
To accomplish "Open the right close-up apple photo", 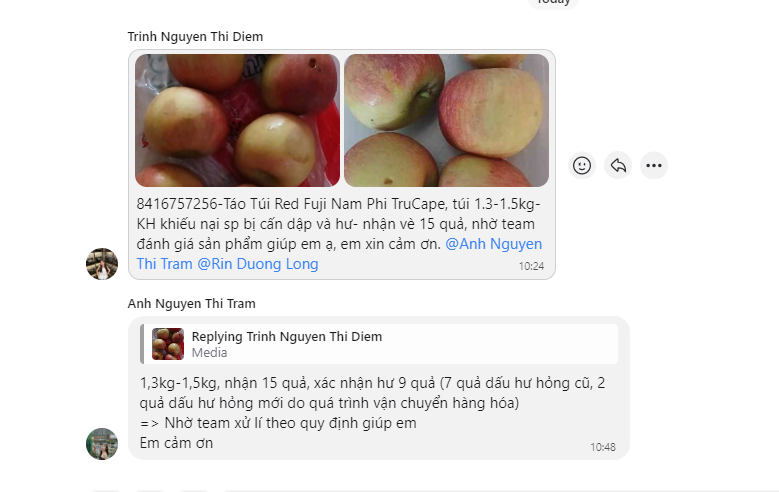I will coord(447,120).
